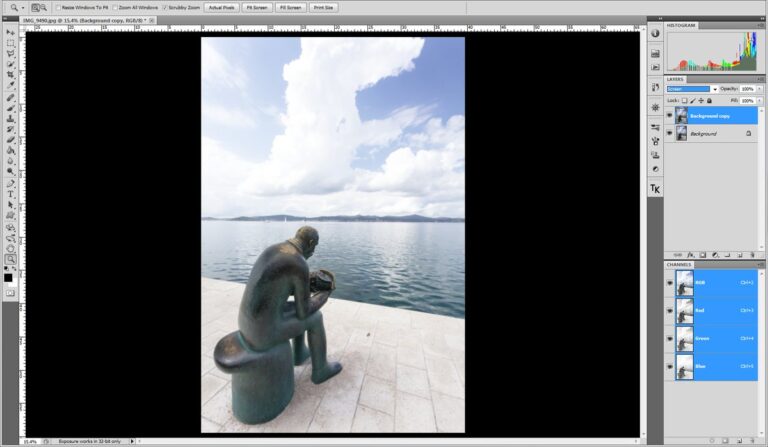Toggle lock all for layer
The image size is (768, 447).
(709, 101)
